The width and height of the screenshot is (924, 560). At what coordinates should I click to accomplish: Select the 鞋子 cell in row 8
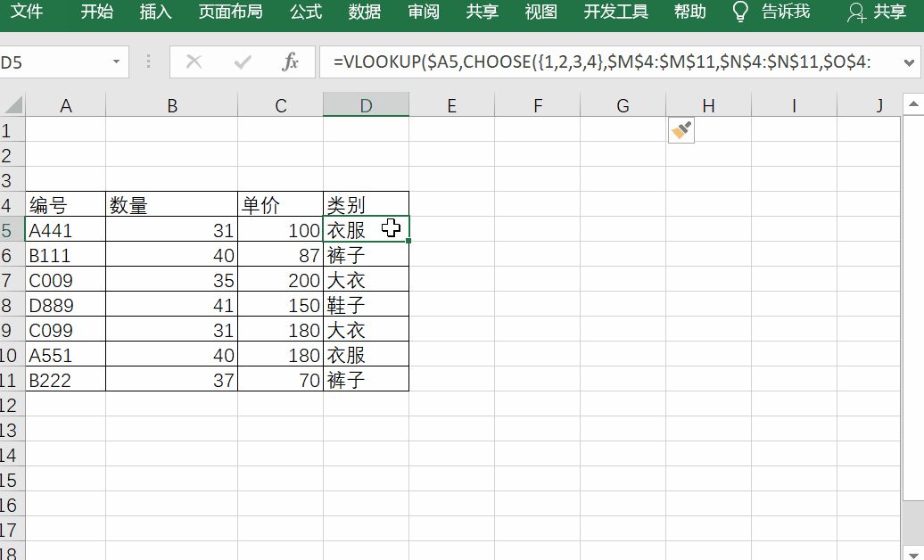click(366, 305)
